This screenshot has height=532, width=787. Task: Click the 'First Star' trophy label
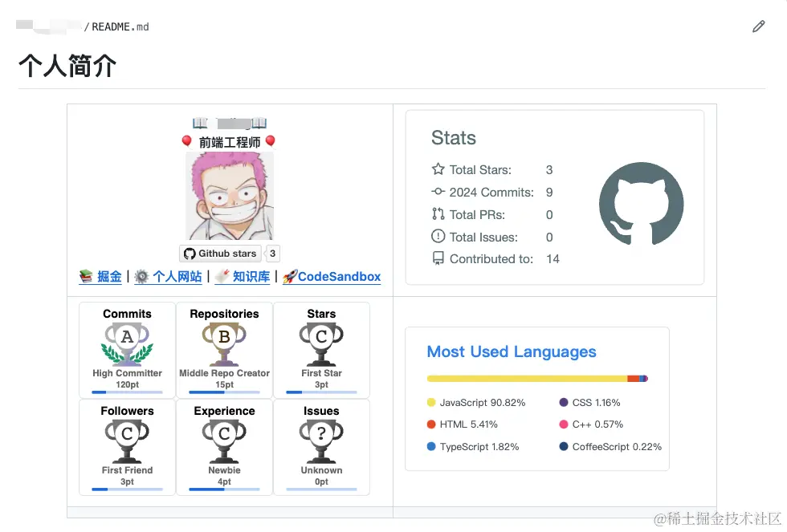tap(321, 373)
